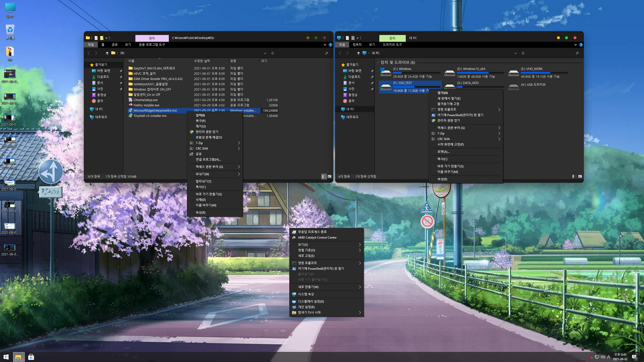The image size is (644, 362).
Task: Click the back arrow in Etc window
Action: click(x=89, y=53)
